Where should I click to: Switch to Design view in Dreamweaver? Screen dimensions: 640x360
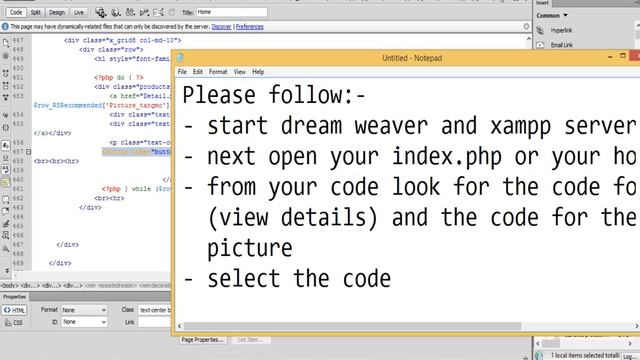coord(57,12)
